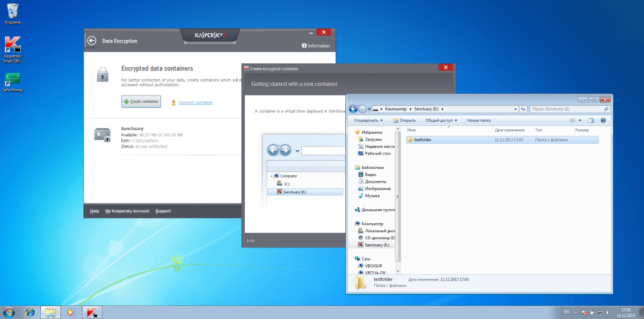The width and height of the screenshot is (644, 319).
Task: Open the address bar history dropdown arrow
Action: pos(516,109)
